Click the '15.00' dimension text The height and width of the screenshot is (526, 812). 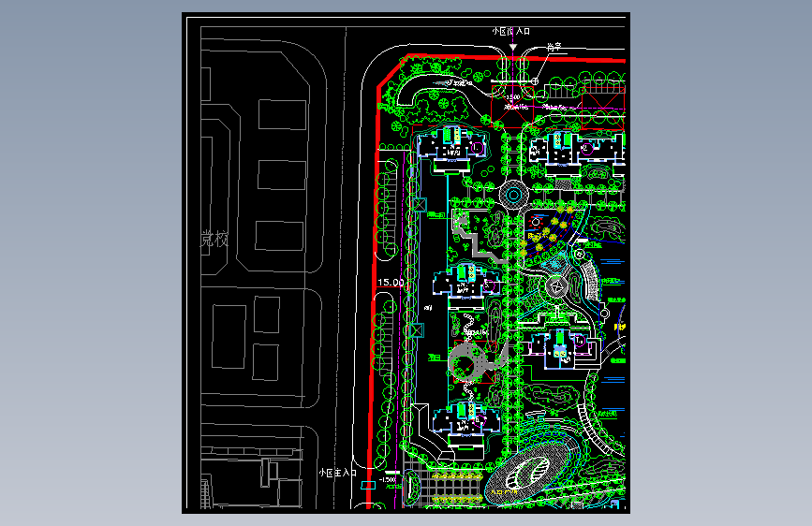point(391,282)
